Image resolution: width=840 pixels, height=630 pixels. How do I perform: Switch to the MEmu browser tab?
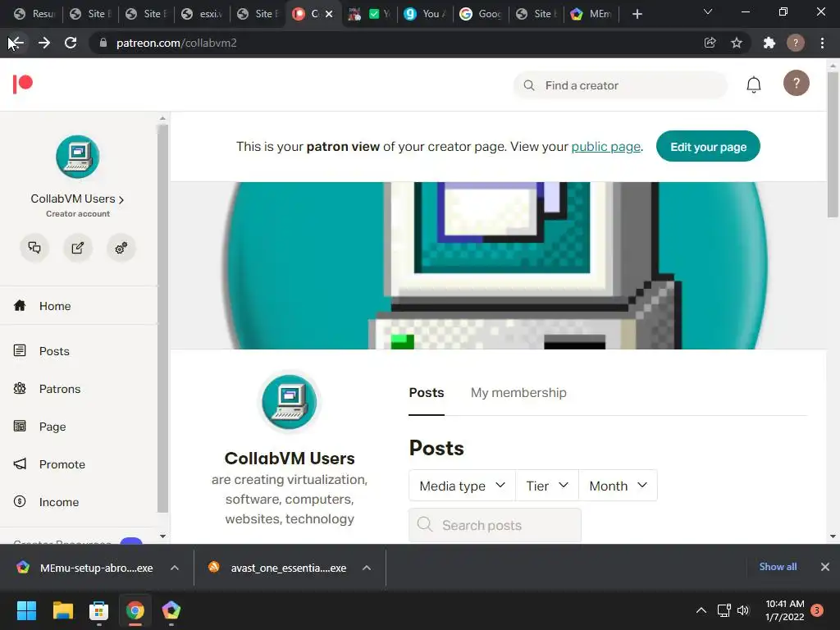coord(592,14)
